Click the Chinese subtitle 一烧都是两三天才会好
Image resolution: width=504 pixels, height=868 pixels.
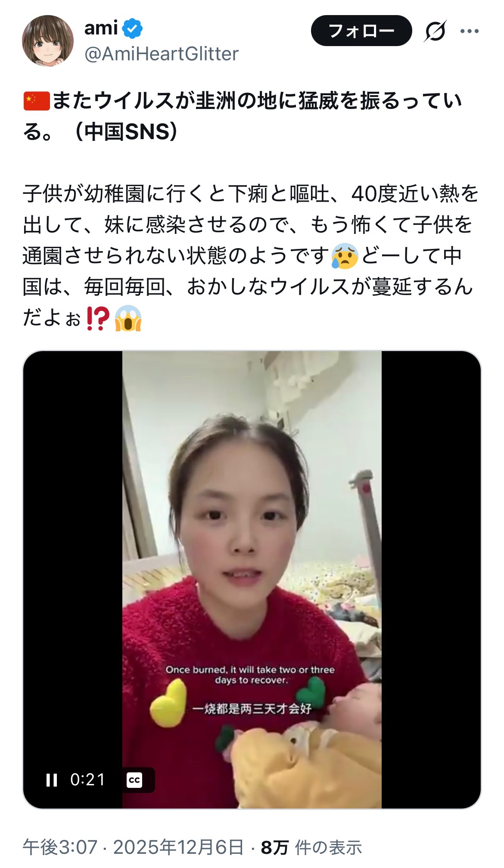(252, 709)
